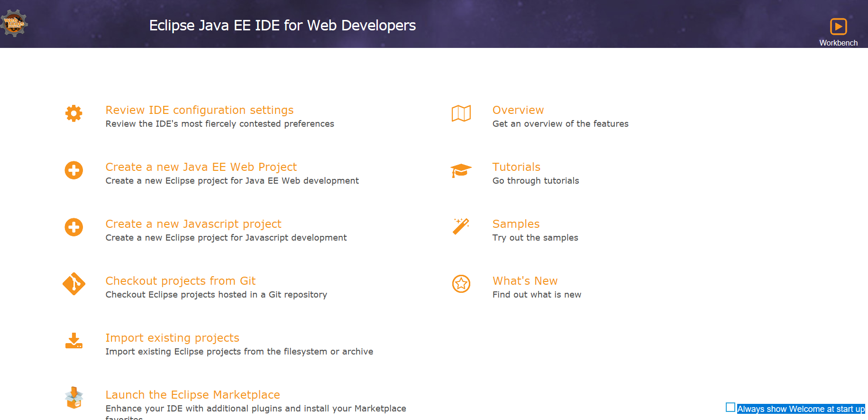Screen dimensions: 868x420
Task: Click the What's New star icon
Action: point(461,284)
